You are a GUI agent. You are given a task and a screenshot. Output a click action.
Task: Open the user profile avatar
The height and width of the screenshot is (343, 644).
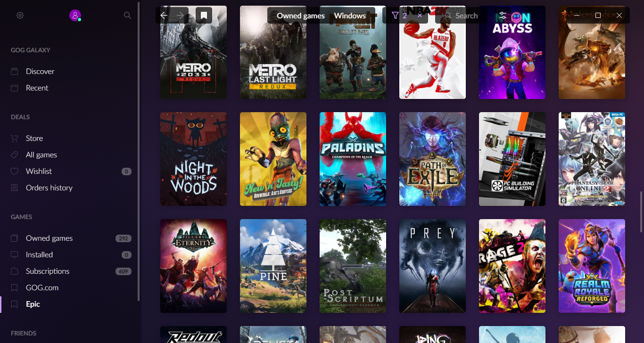[x=75, y=16]
